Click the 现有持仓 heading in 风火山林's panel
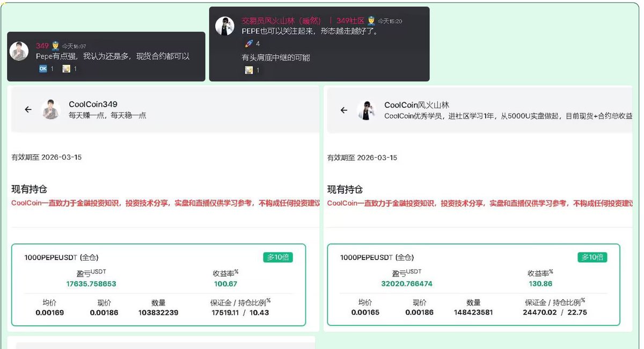This screenshot has width=644, height=349. click(x=345, y=189)
